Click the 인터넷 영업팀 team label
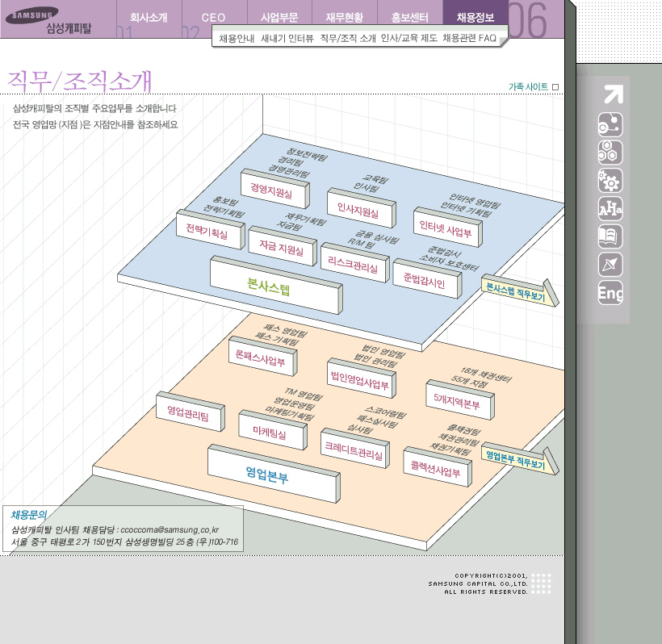662x644 pixels. 475,201
